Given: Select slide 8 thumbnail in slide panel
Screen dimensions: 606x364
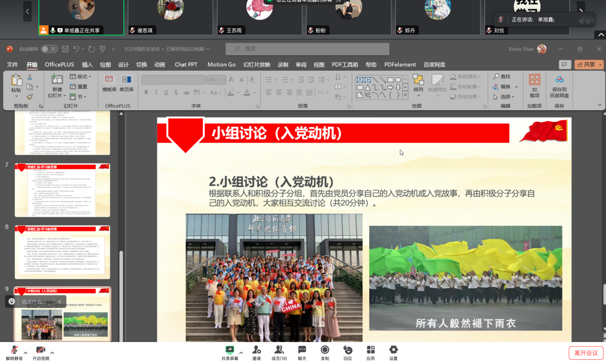Looking at the screenshot, I should coord(63,252).
